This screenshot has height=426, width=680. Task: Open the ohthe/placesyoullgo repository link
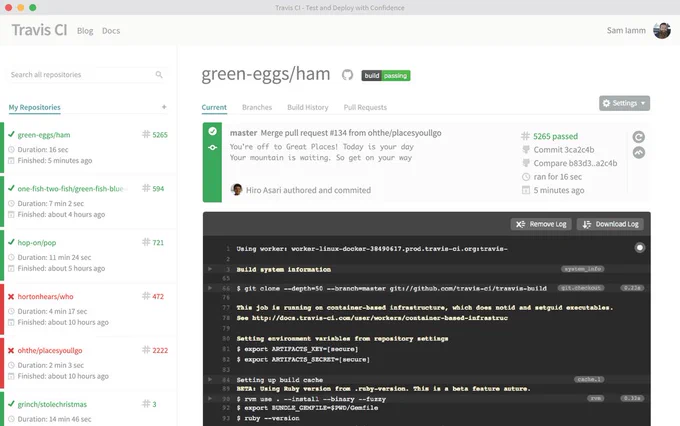point(50,351)
